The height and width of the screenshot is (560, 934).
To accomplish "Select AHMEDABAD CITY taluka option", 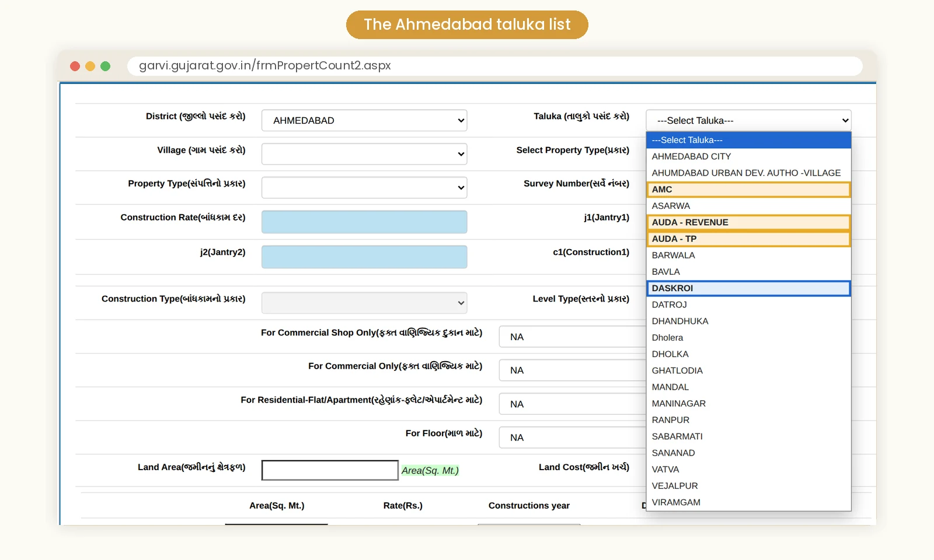I will point(748,156).
